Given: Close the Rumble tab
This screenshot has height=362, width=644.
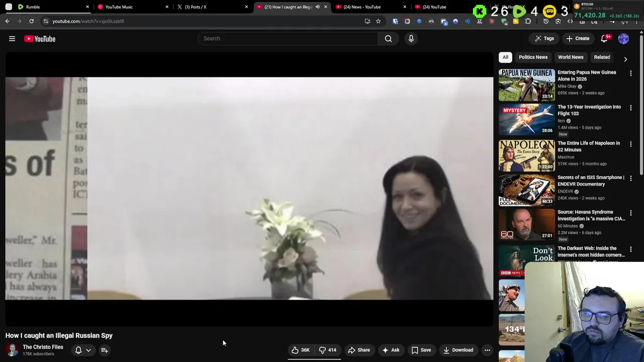Looking at the screenshot, I should (88, 7).
